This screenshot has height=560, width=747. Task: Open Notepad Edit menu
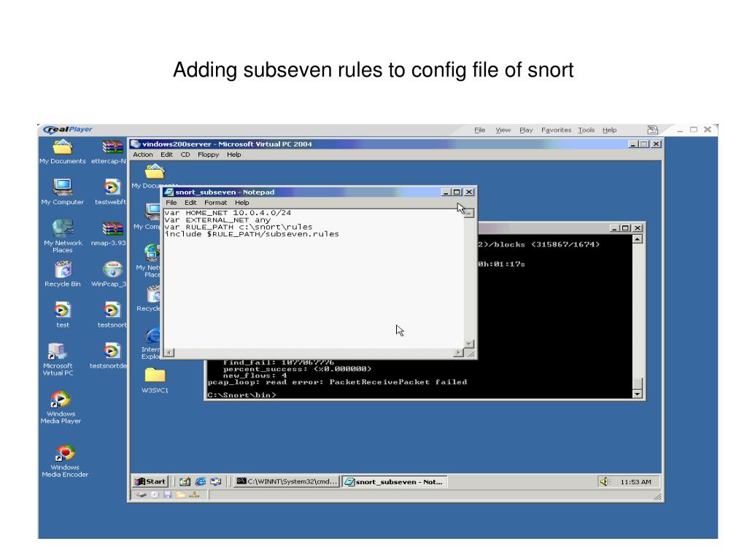[190, 203]
